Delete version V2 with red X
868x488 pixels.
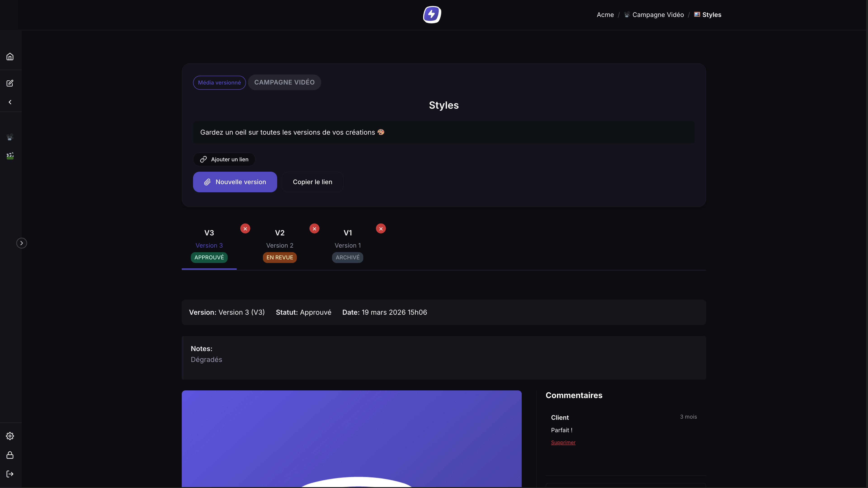coord(314,229)
